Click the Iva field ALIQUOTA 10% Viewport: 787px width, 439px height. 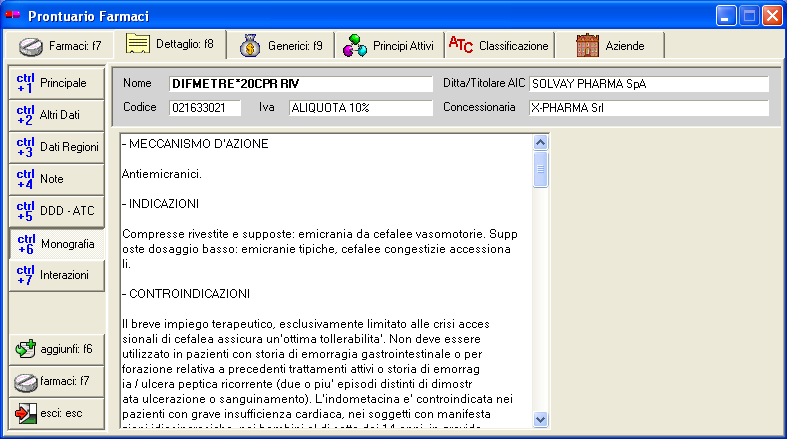360,108
